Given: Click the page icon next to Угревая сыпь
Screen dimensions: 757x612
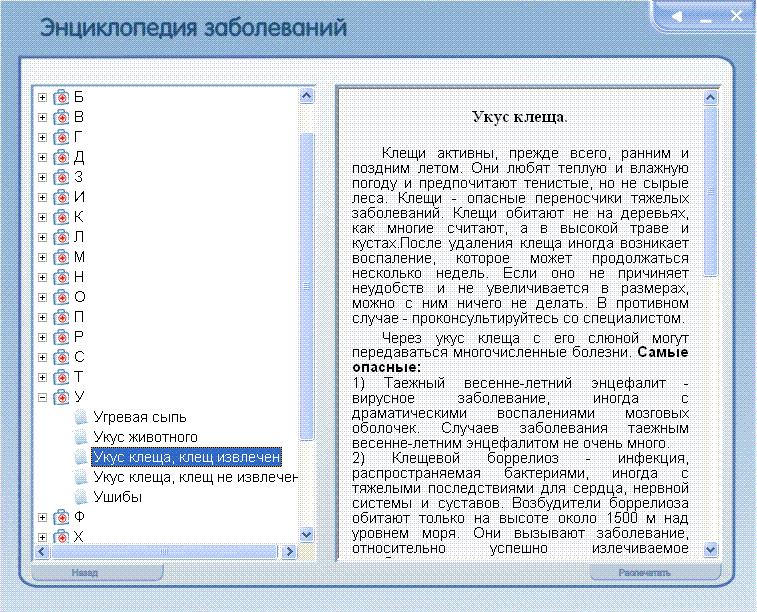Looking at the screenshot, I should [81, 417].
